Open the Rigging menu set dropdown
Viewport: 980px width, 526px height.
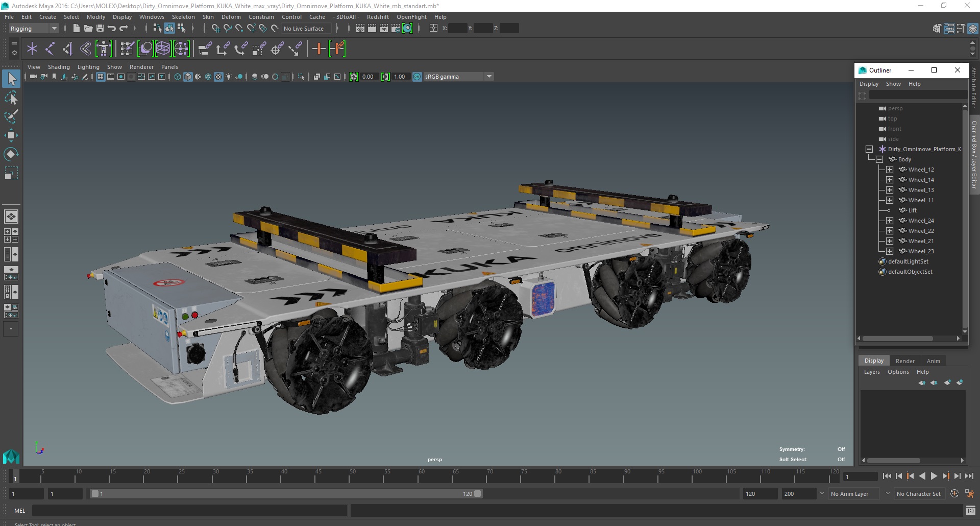[x=34, y=29]
